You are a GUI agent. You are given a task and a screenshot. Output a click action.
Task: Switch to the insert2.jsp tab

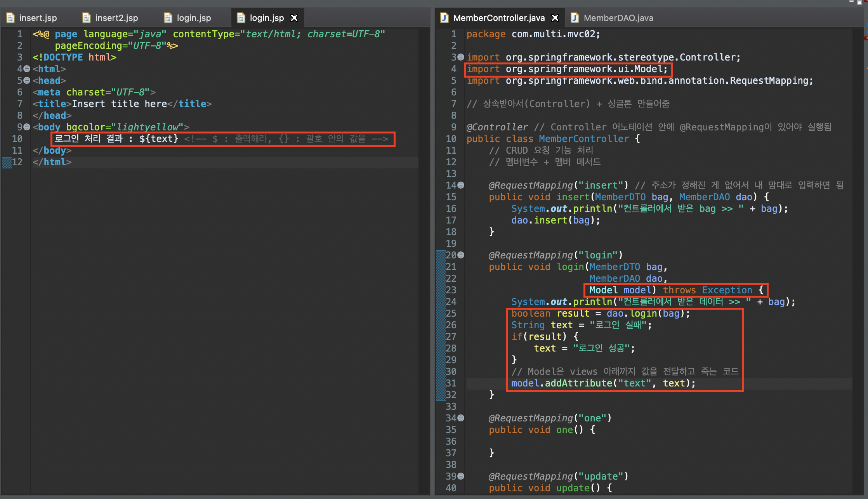(116, 18)
